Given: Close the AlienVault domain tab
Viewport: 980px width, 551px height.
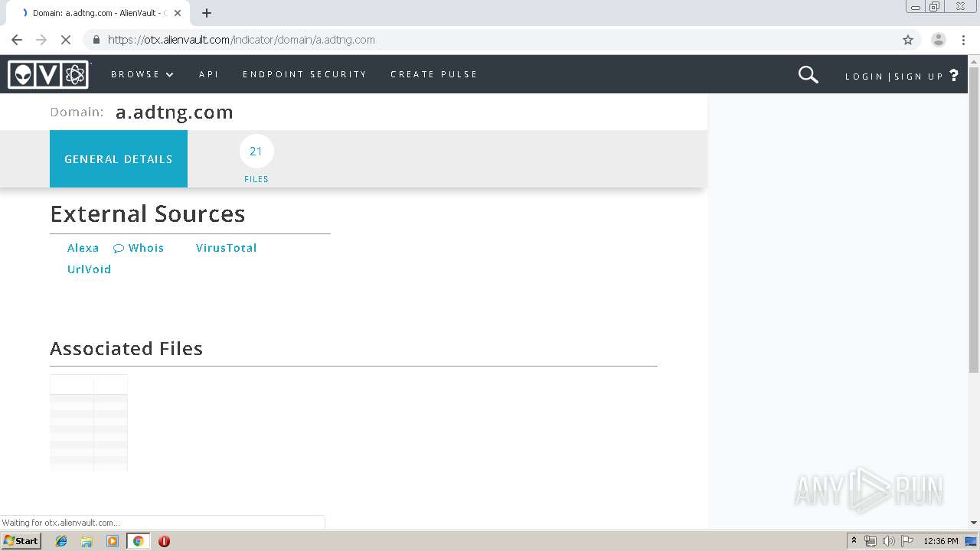Looking at the screenshot, I should tap(178, 13).
